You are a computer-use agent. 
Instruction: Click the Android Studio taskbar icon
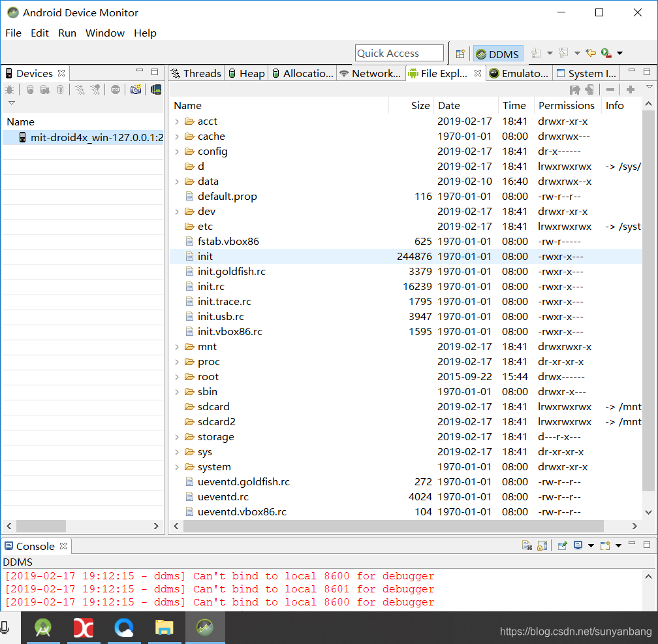[43, 628]
